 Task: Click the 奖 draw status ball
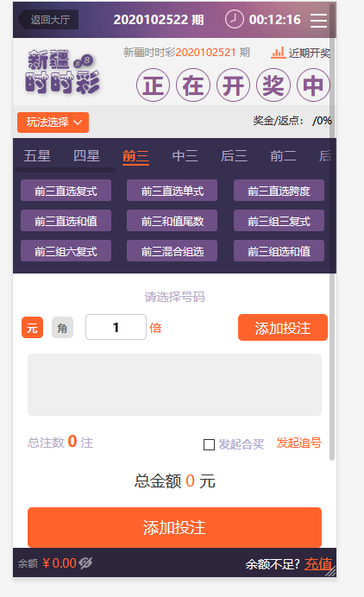tap(273, 85)
